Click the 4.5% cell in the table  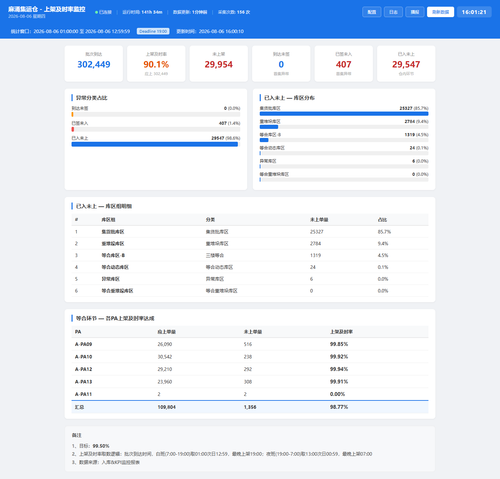click(x=383, y=255)
